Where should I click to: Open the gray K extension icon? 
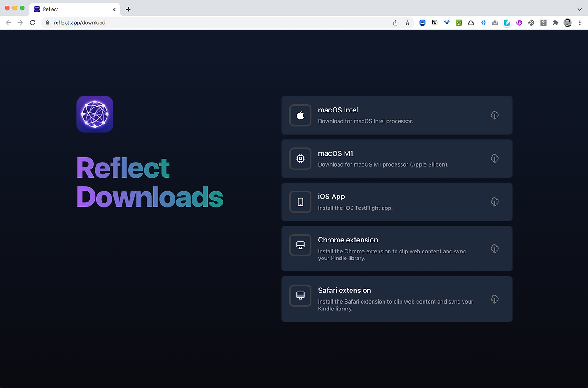(x=531, y=22)
